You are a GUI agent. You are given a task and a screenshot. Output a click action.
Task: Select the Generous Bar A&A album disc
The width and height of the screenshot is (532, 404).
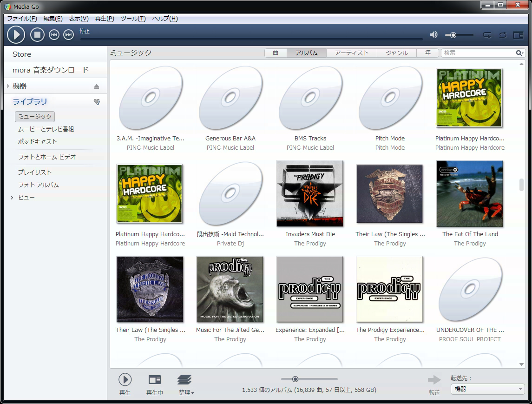tap(231, 99)
